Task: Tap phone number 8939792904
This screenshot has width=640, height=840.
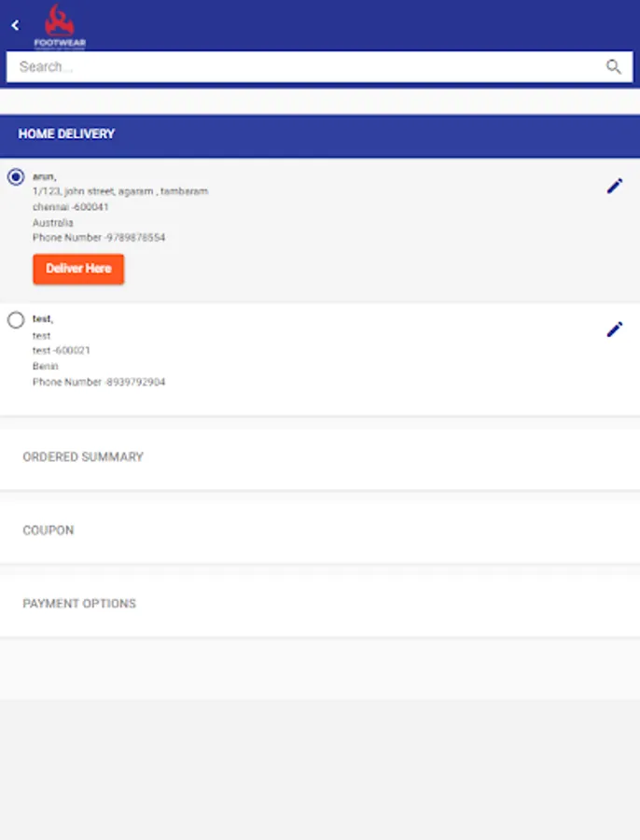Action: pos(99,382)
